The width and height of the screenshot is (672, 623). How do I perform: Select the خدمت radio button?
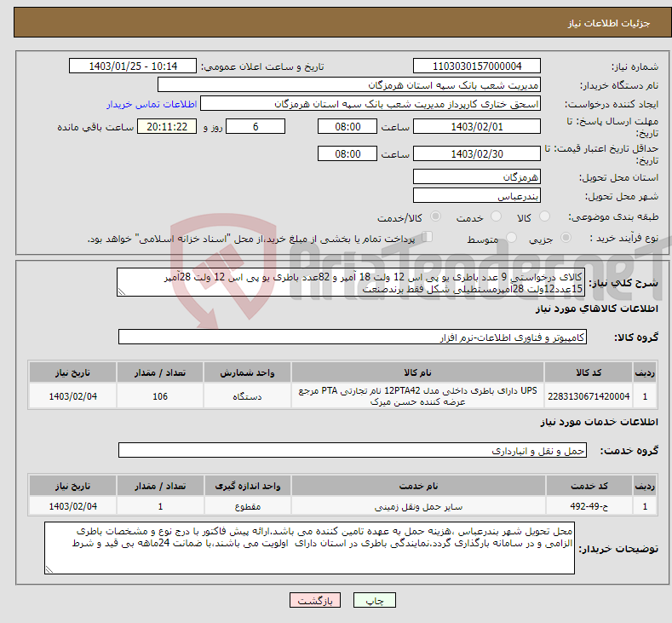click(x=496, y=216)
